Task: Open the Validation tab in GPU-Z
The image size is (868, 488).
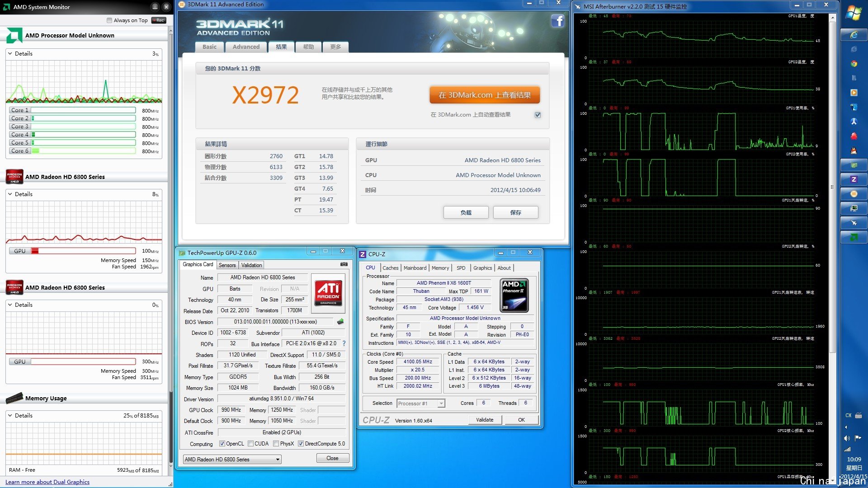Action: [x=251, y=265]
